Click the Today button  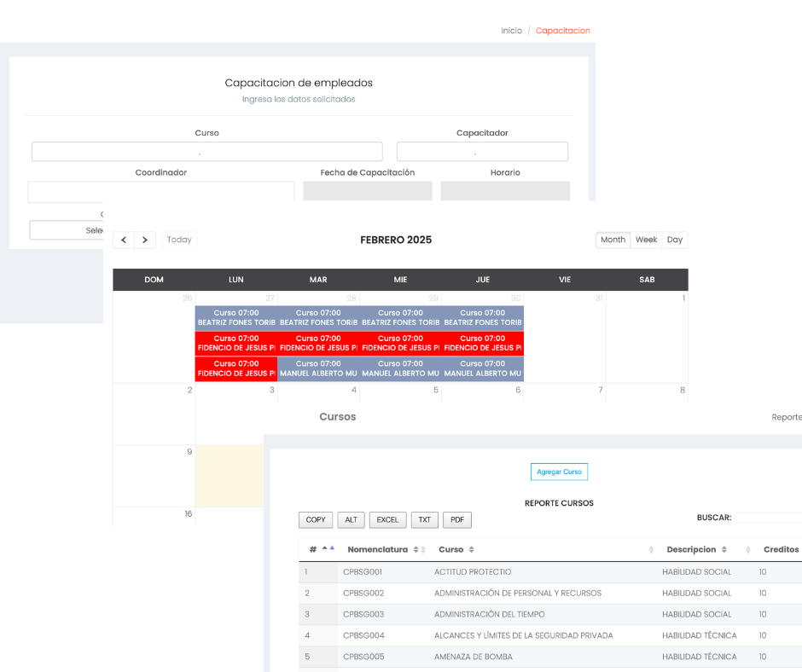[179, 240]
